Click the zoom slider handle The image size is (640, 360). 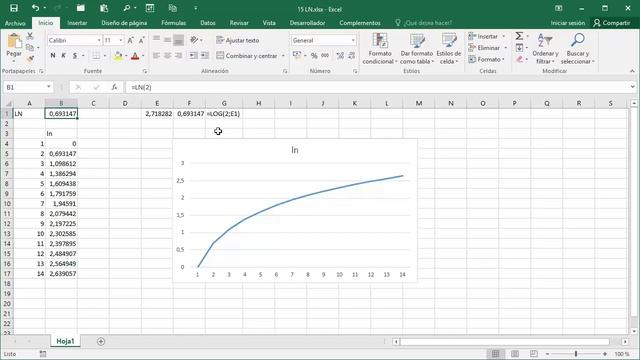point(576,354)
